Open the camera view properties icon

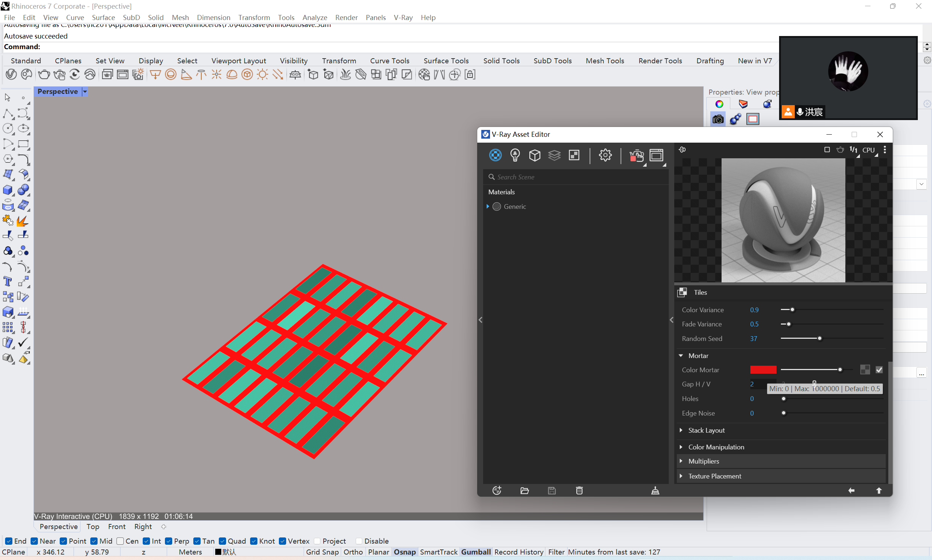click(718, 119)
